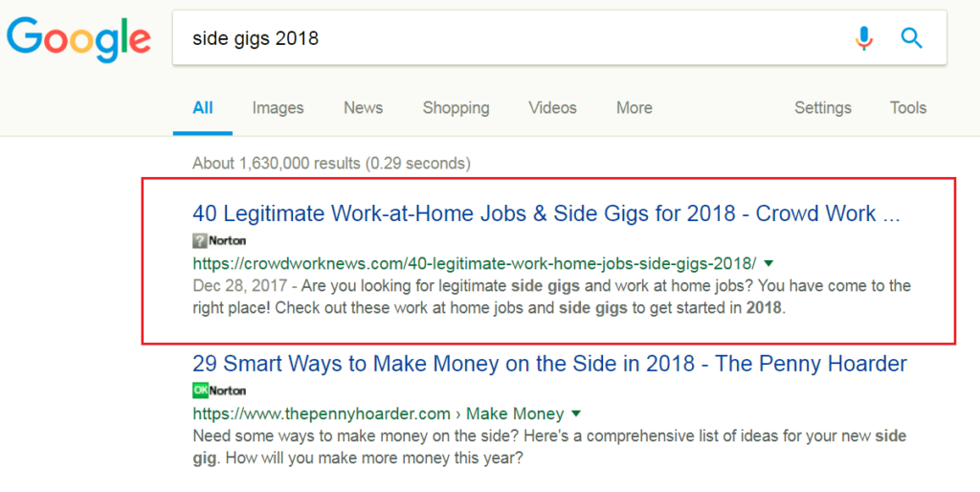Click the Norton badge under the Crowd Work result

click(x=219, y=240)
